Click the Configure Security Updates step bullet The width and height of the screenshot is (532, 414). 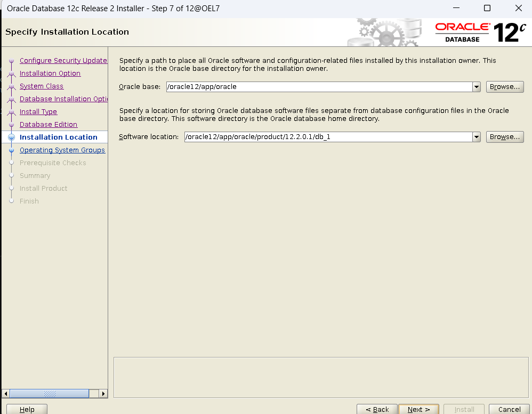tap(12, 61)
